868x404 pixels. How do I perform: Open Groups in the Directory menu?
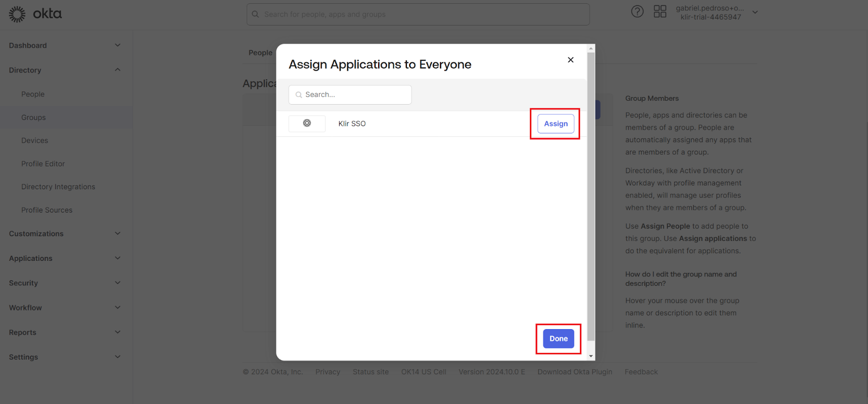(x=34, y=117)
